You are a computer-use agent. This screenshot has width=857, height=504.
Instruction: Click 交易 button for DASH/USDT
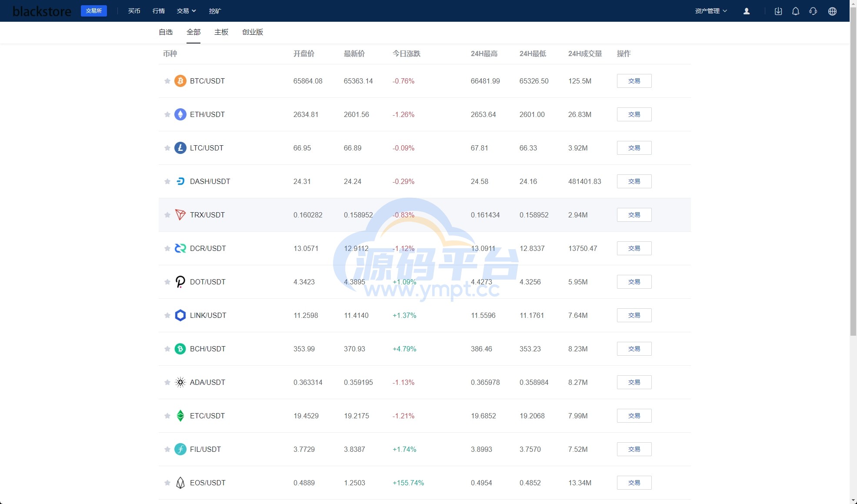coord(634,181)
